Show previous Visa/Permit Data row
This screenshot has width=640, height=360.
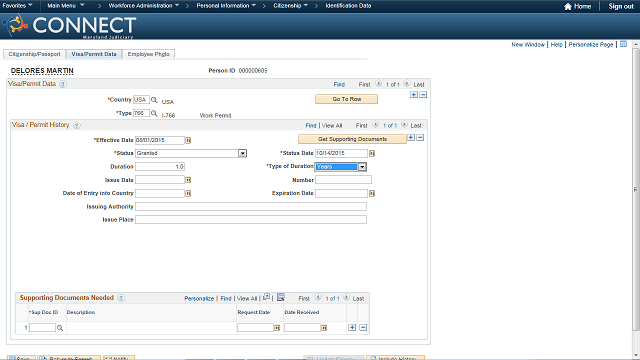[x=378, y=84]
